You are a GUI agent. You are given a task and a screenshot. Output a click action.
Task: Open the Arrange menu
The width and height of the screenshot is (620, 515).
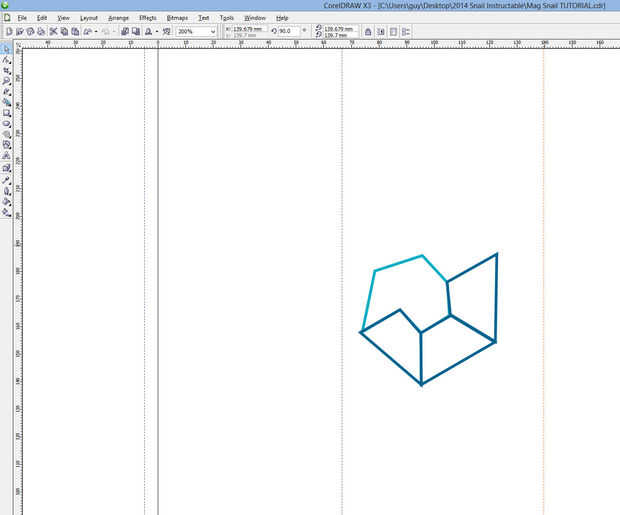point(118,18)
